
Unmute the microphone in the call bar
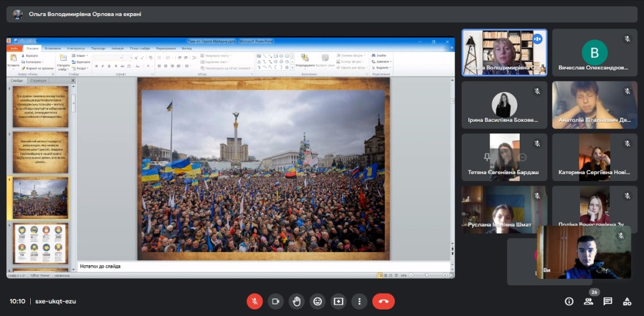[255, 301]
